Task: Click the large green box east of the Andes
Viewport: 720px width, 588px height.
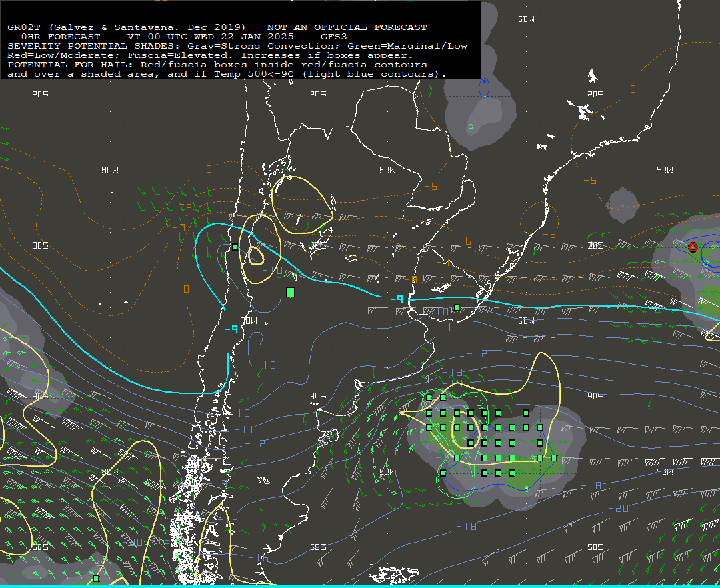Action: point(290,293)
